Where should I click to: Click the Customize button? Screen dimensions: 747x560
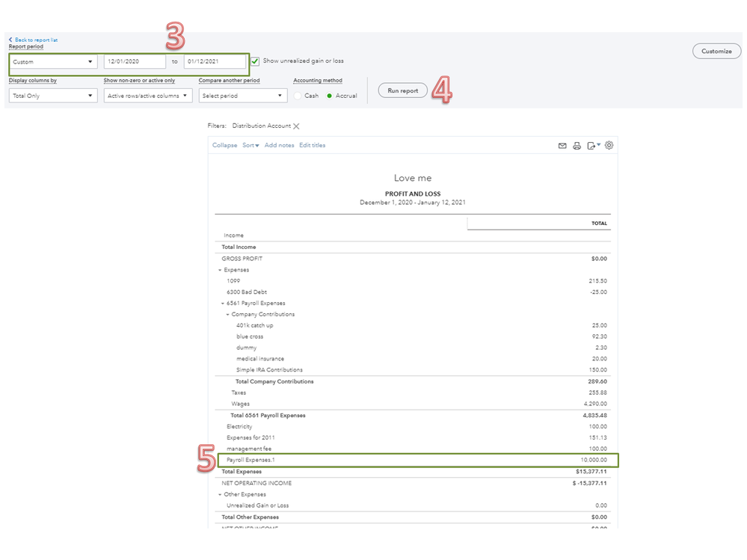tap(716, 52)
